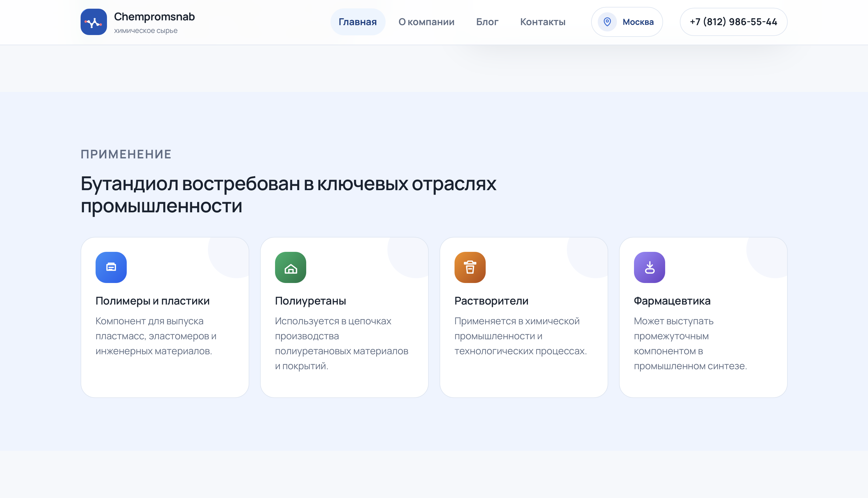Open the Главная menu item
The height and width of the screenshot is (498, 868).
(x=357, y=22)
